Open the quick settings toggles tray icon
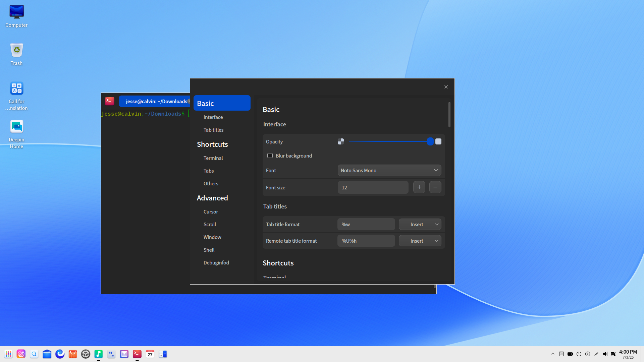 point(613,354)
